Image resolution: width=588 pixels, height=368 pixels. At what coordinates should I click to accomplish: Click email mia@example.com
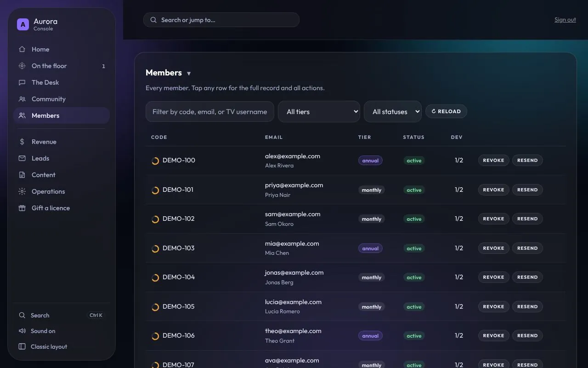tap(292, 244)
